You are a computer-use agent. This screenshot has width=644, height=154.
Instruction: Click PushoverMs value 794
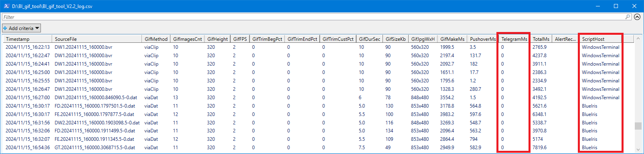tap(474, 139)
